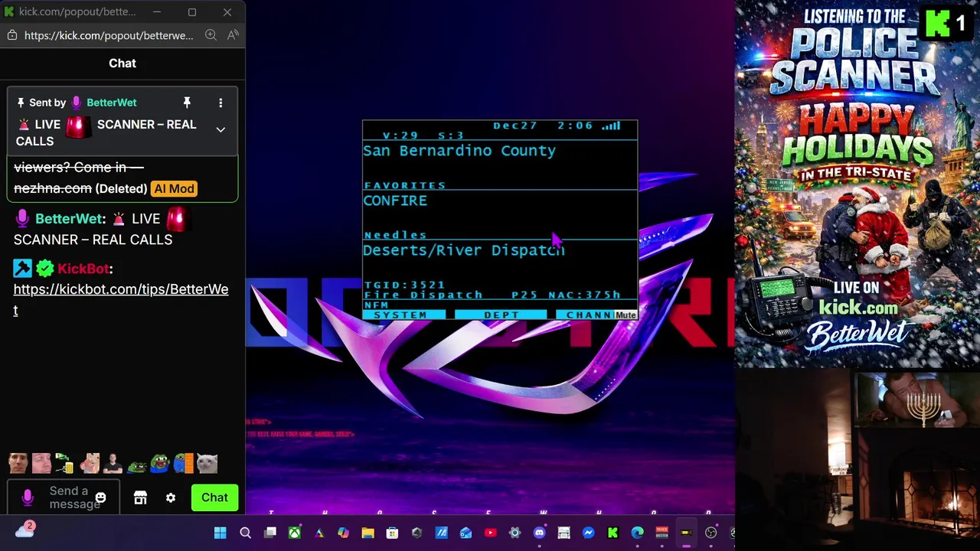Open the Xbox app from taskbar
980x551 pixels.
[x=294, y=533]
